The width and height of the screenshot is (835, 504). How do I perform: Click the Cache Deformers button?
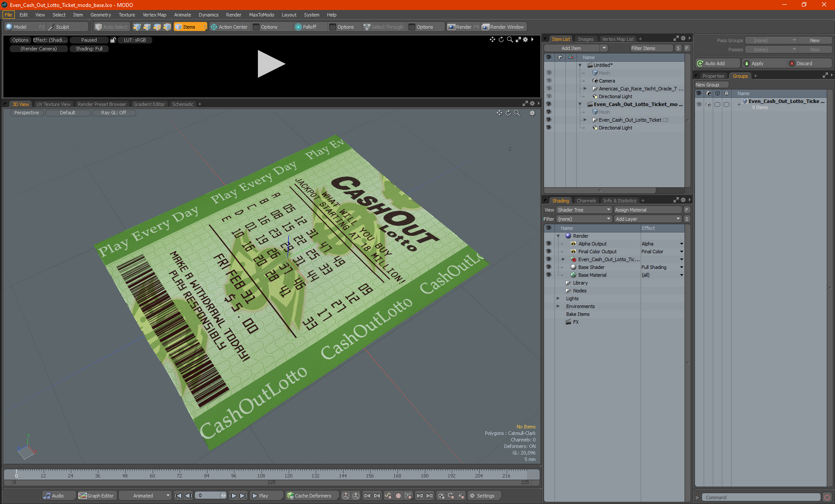tap(309, 496)
